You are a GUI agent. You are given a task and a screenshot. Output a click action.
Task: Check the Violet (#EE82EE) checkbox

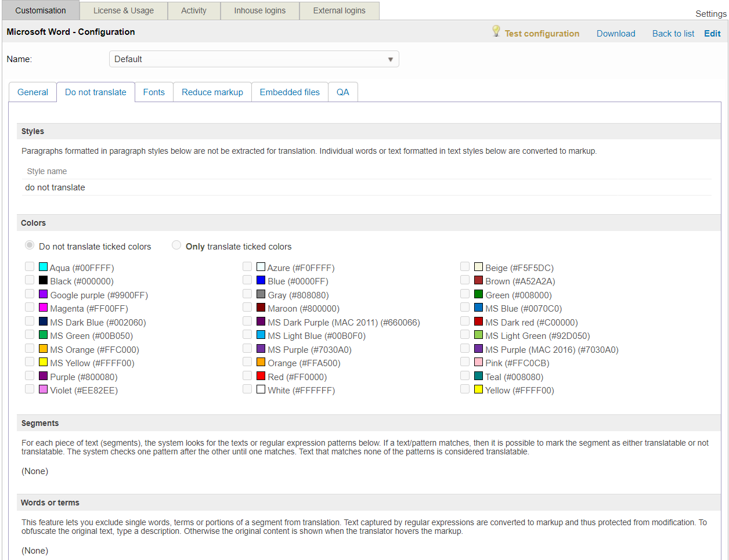click(30, 389)
